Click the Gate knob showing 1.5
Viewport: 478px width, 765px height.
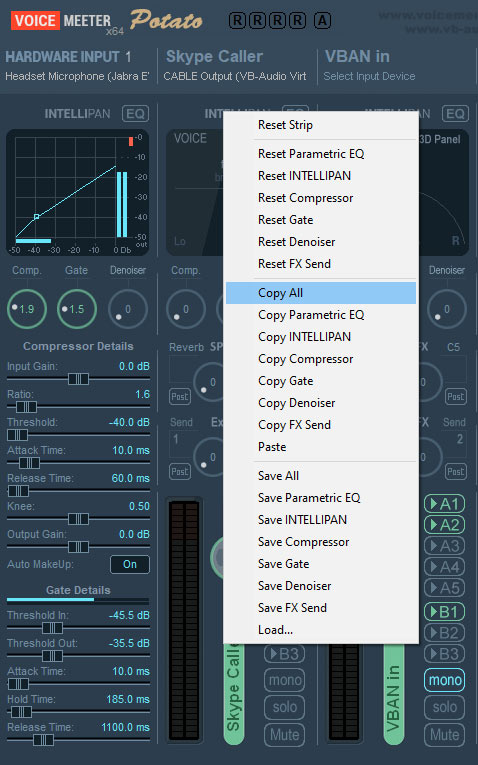[77, 309]
